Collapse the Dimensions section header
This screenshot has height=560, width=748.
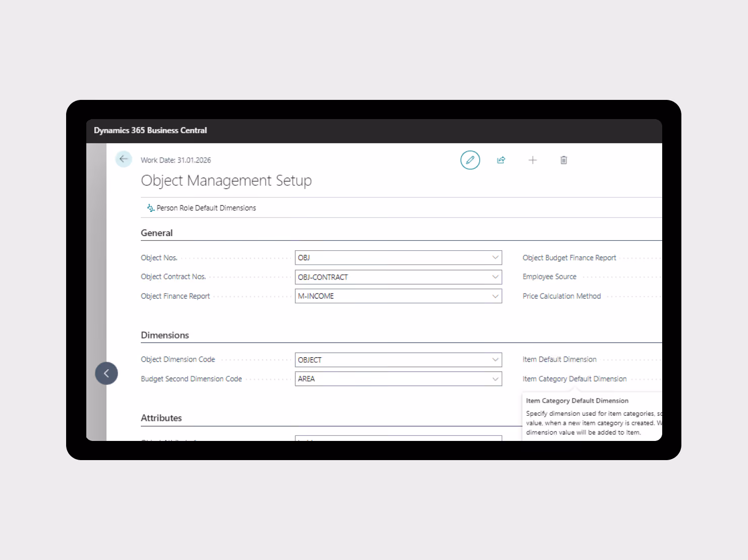coord(165,335)
